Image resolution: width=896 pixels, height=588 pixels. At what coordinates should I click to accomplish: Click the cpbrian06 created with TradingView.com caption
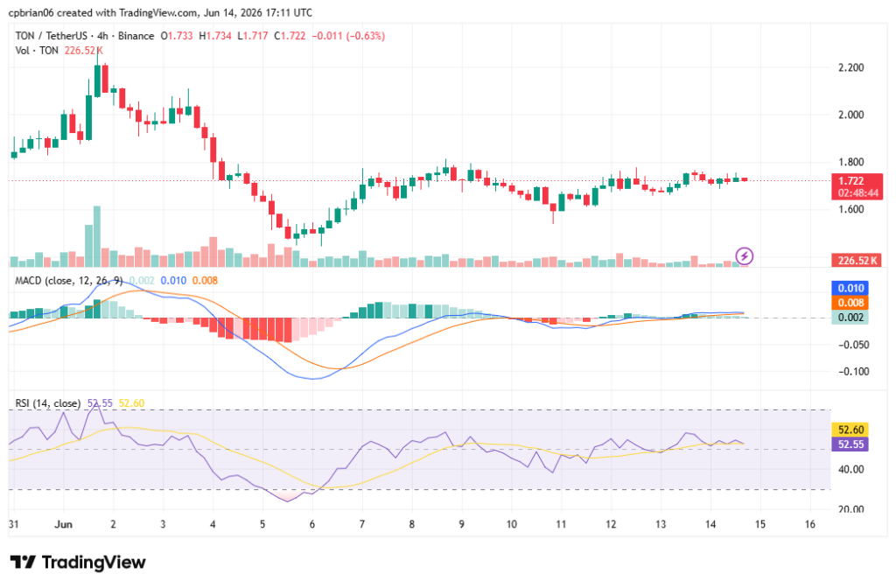161,12
